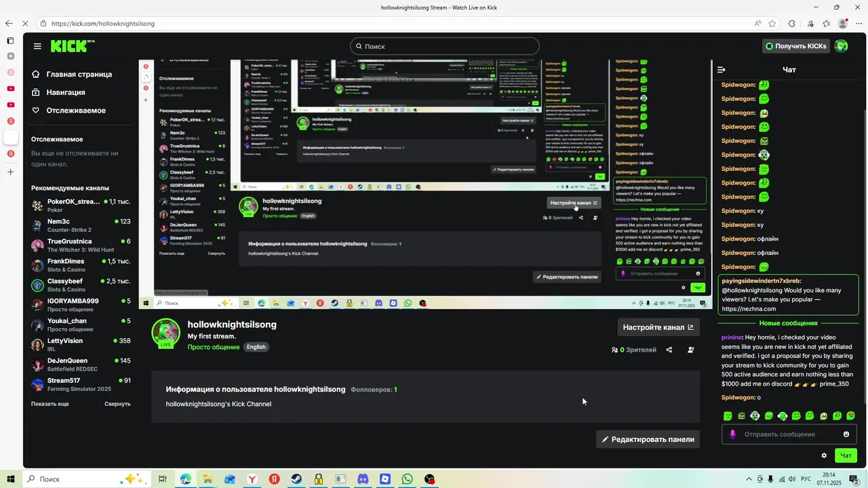Open the FrankDimes channel
This screenshot has height=488, width=868.
click(x=81, y=265)
